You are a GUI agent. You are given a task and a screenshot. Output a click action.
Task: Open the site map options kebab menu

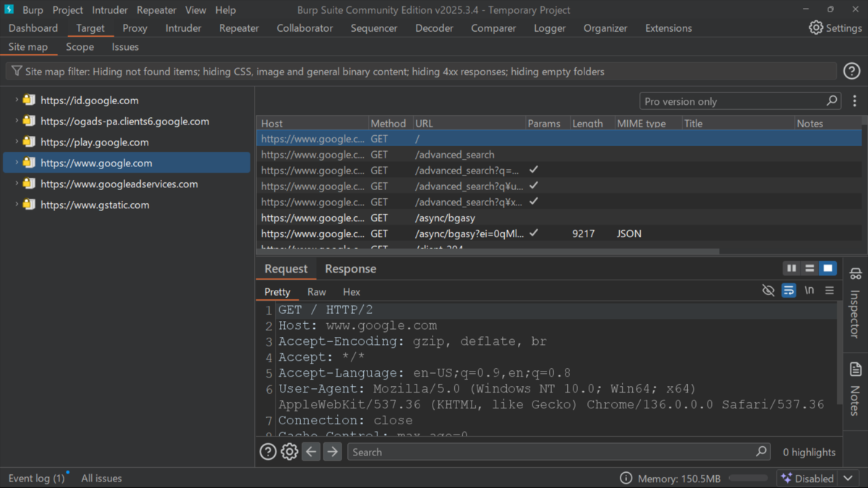(x=854, y=101)
